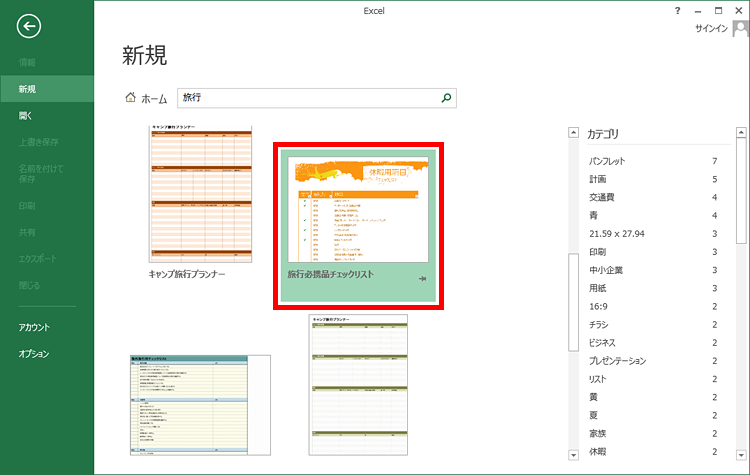Image resolution: width=750 pixels, height=475 pixels.
Task: Filter by プレゼンテーション category
Action: pyautogui.click(x=618, y=360)
